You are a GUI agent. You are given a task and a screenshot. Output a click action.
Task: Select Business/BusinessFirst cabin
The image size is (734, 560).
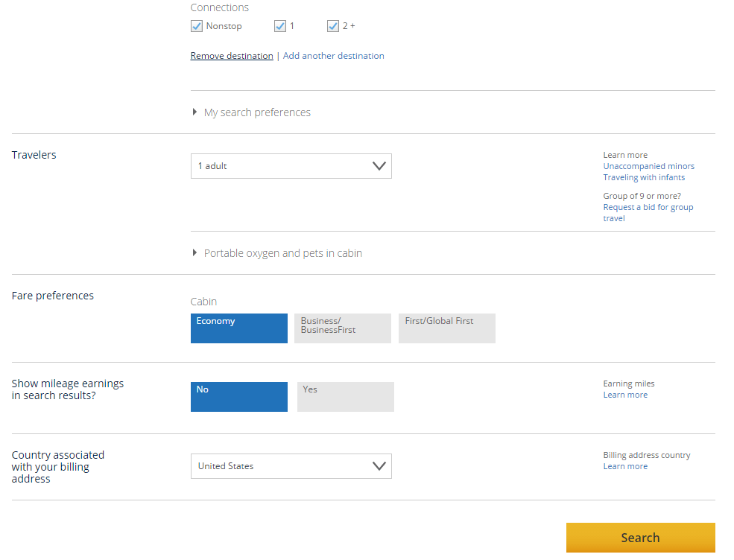coord(343,328)
